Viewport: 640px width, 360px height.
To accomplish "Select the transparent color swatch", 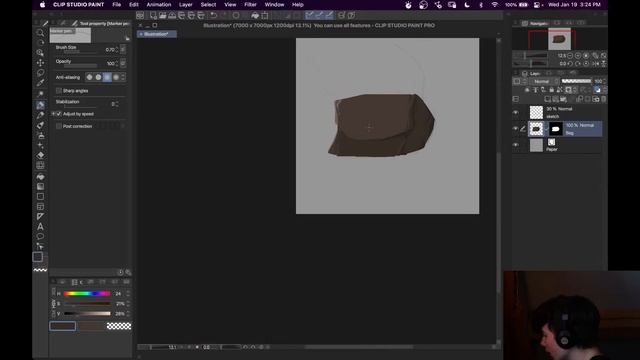I will pos(119,326).
